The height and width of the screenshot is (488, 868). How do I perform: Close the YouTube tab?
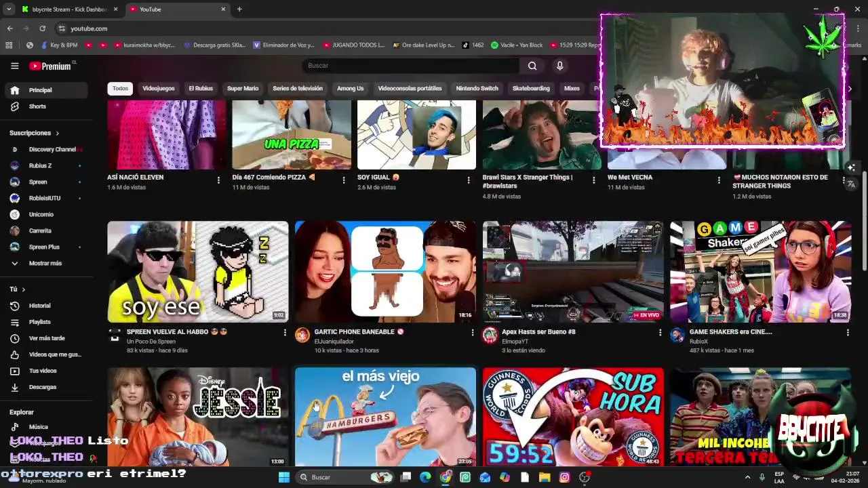(x=223, y=9)
